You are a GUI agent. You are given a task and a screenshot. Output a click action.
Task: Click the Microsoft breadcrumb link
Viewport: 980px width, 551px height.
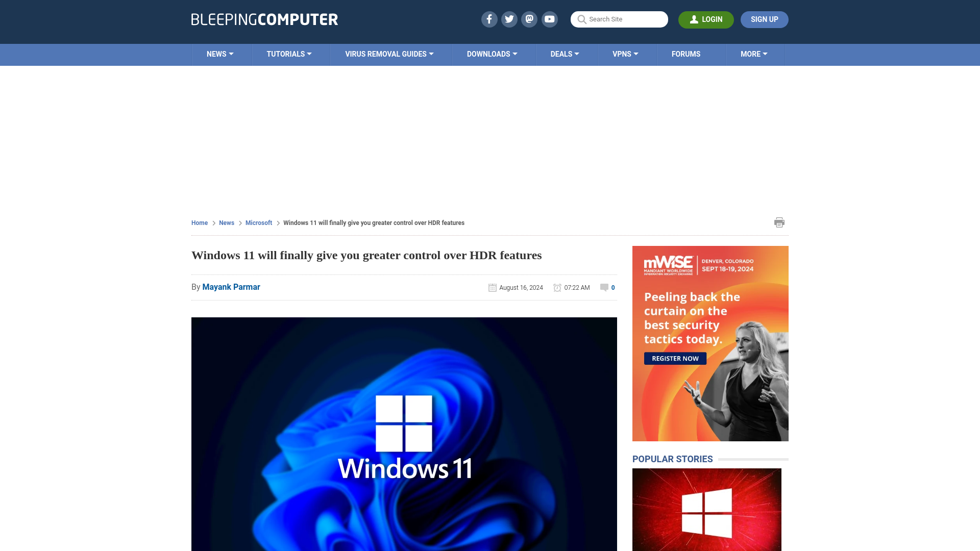click(258, 222)
